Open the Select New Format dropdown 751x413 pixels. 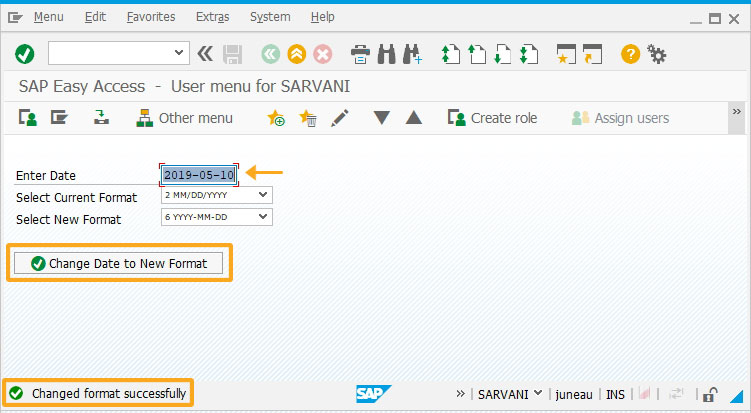262,217
